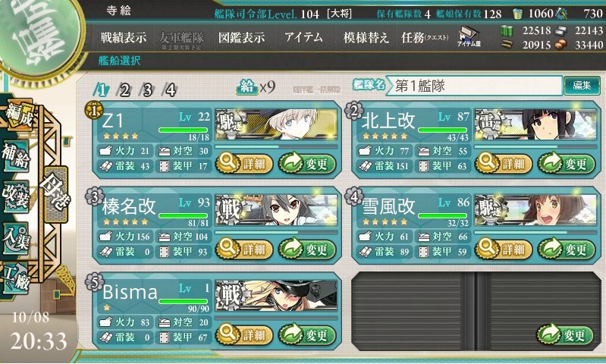Viewport: 606px width, 364px height.
Task: Click 編集 to edit fleet name
Action: point(582,86)
